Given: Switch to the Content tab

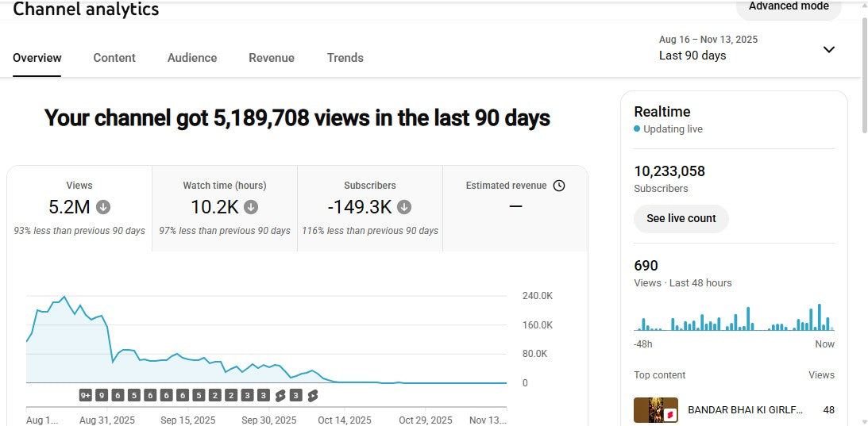Looking at the screenshot, I should 114,58.
